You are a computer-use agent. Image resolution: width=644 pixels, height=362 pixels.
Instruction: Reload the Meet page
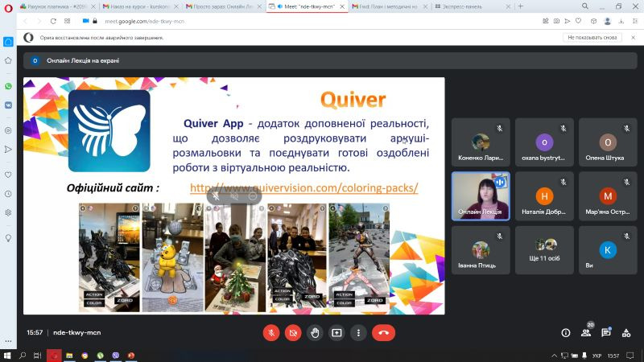[x=53, y=21]
